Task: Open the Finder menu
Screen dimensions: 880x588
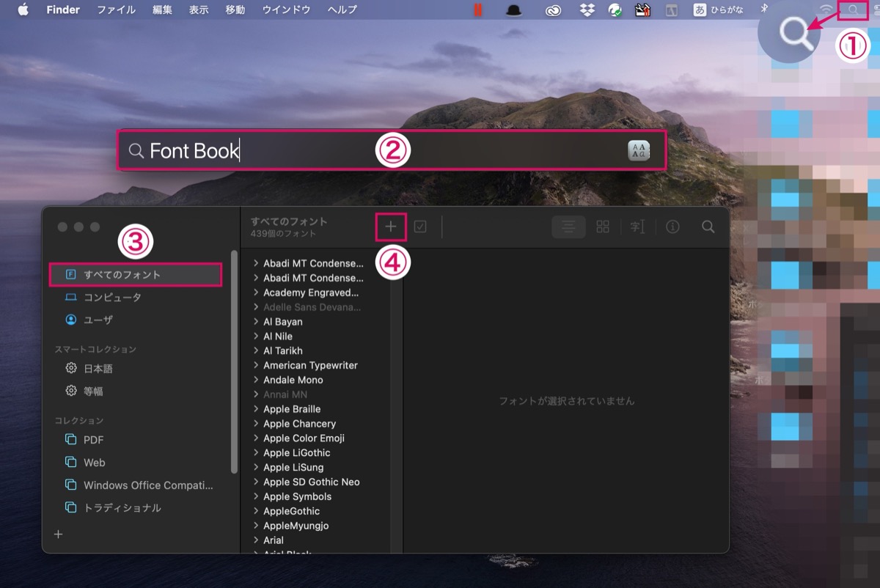Action: tap(63, 10)
